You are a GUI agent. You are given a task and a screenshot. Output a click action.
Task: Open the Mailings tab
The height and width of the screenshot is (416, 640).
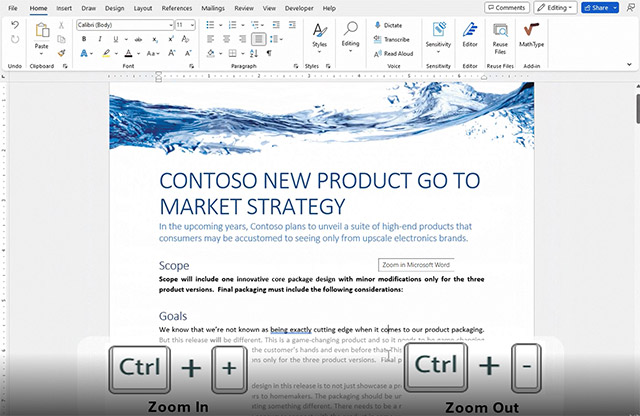pos(213,8)
